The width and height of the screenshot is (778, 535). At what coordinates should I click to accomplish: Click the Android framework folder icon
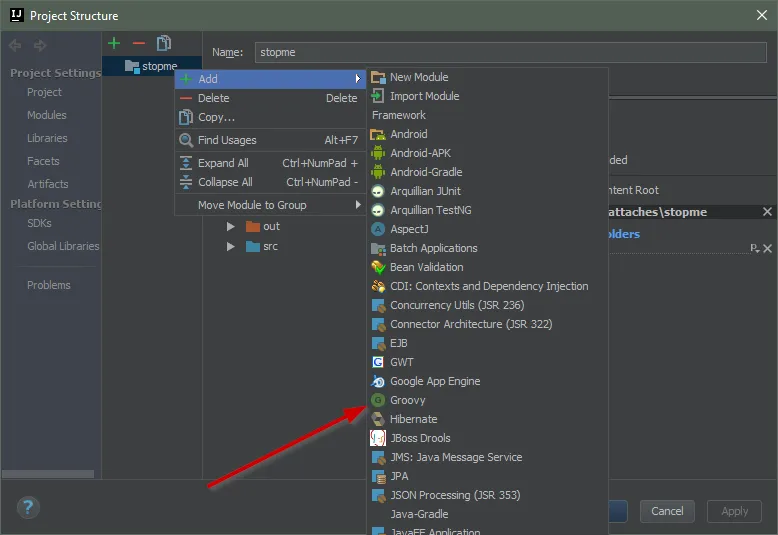click(378, 134)
